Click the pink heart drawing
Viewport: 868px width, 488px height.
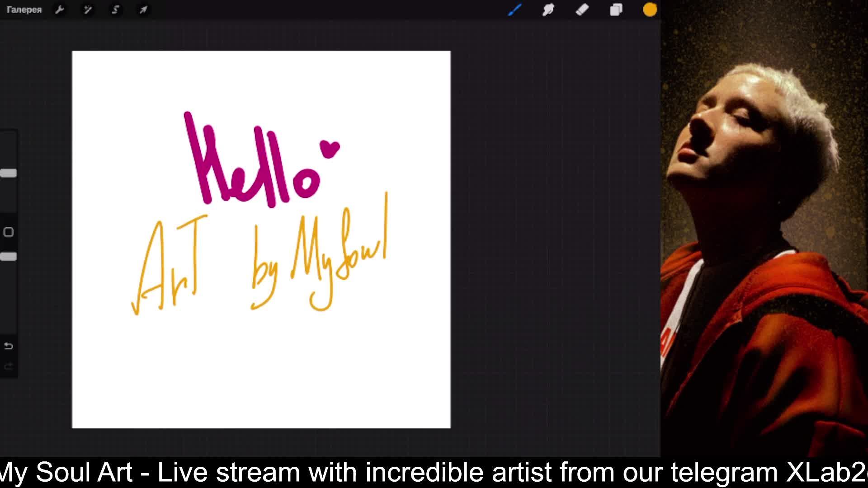point(330,149)
